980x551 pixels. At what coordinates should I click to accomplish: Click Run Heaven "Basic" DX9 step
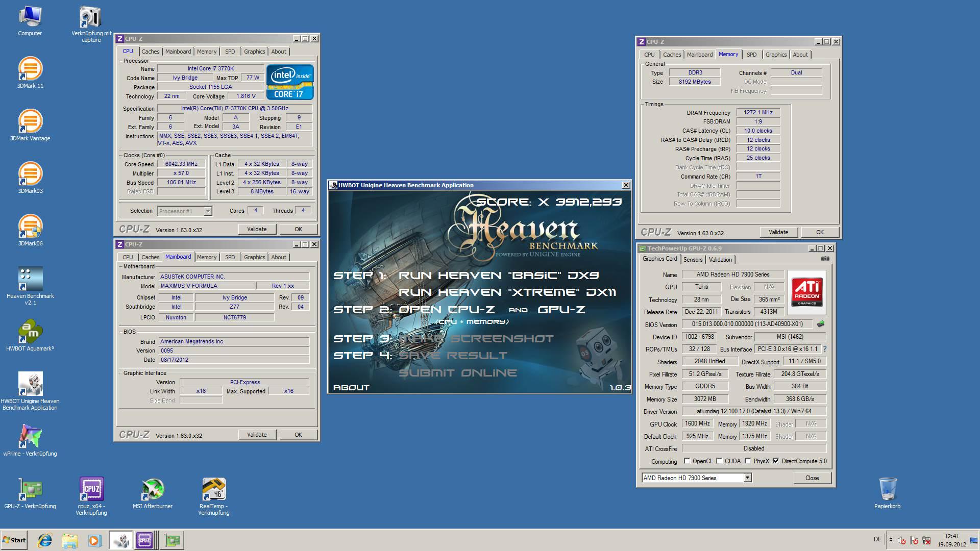tap(499, 275)
